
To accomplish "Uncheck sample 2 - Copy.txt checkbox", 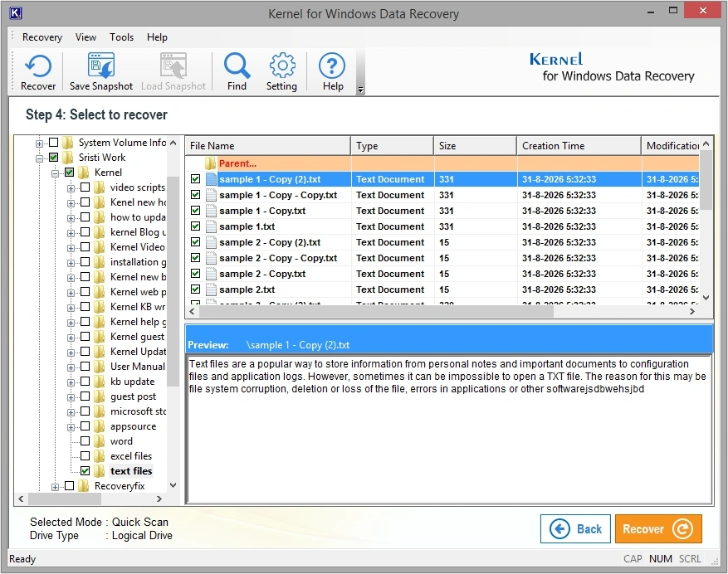I will (195, 273).
